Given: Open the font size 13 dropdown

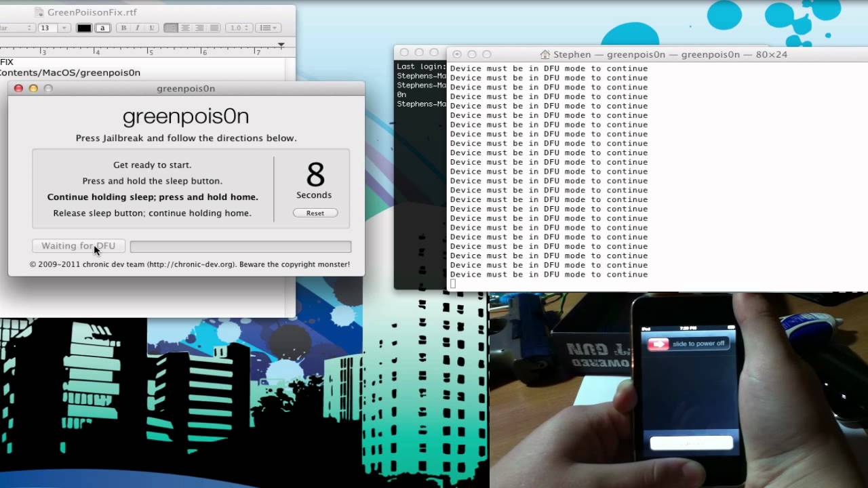Looking at the screenshot, I should pyautogui.click(x=64, y=28).
